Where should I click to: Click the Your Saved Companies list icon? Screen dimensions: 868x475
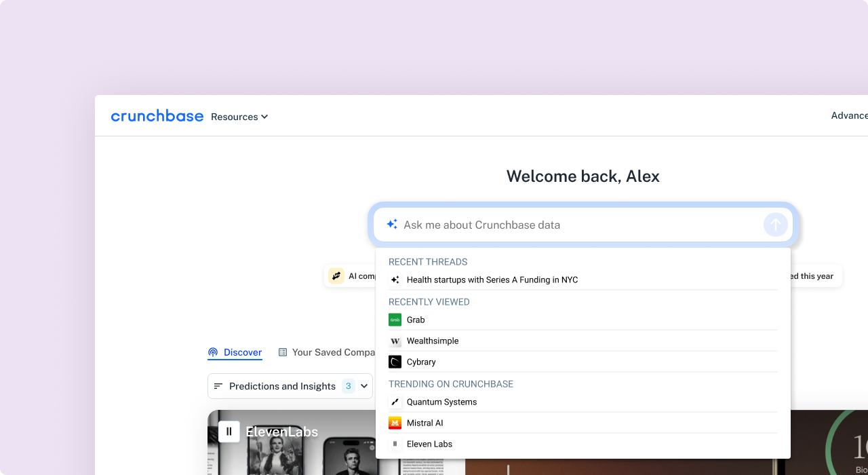coord(283,352)
